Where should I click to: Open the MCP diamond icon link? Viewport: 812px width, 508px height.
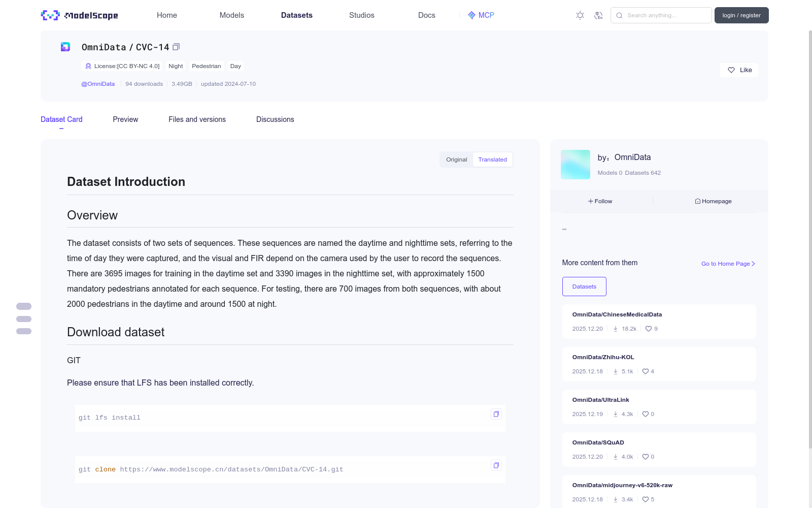[471, 15]
